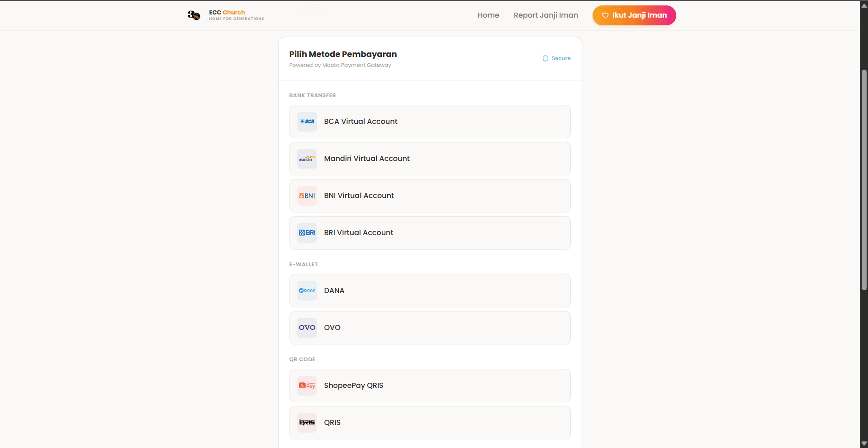Click the BRI bank logo icon

click(307, 233)
